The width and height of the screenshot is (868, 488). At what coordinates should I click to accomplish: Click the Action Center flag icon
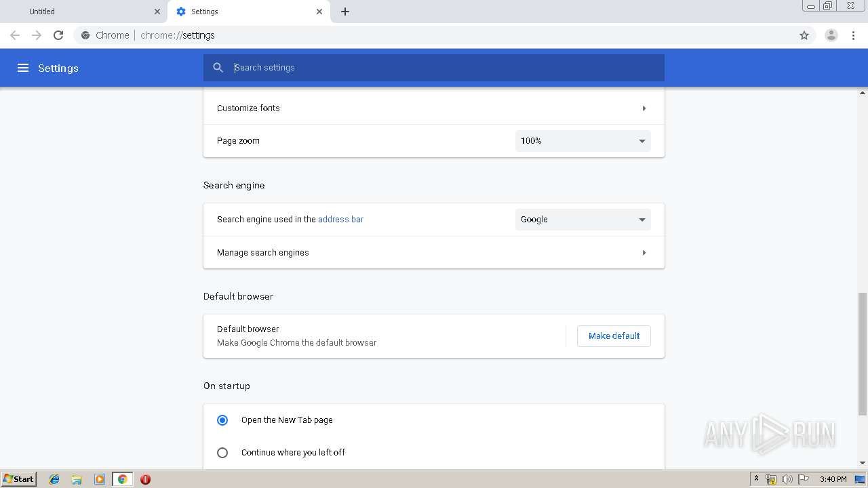[x=804, y=479]
